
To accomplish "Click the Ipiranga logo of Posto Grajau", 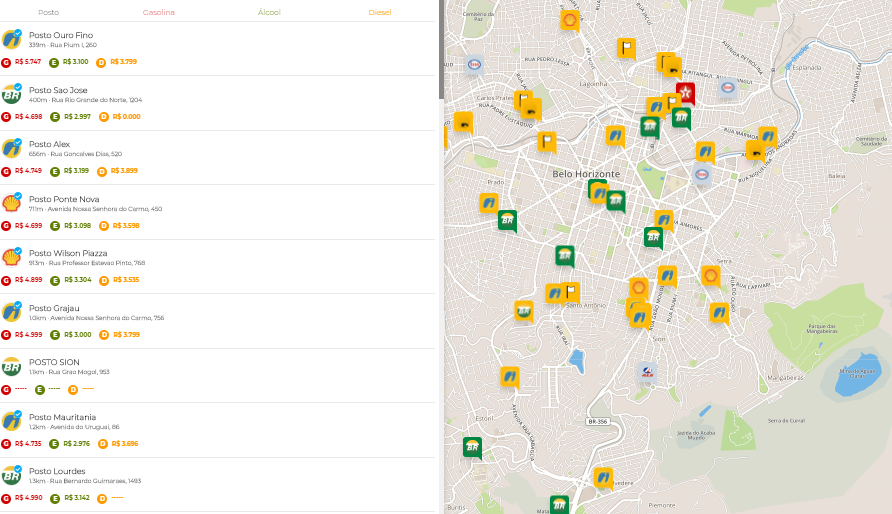I will pos(11,312).
